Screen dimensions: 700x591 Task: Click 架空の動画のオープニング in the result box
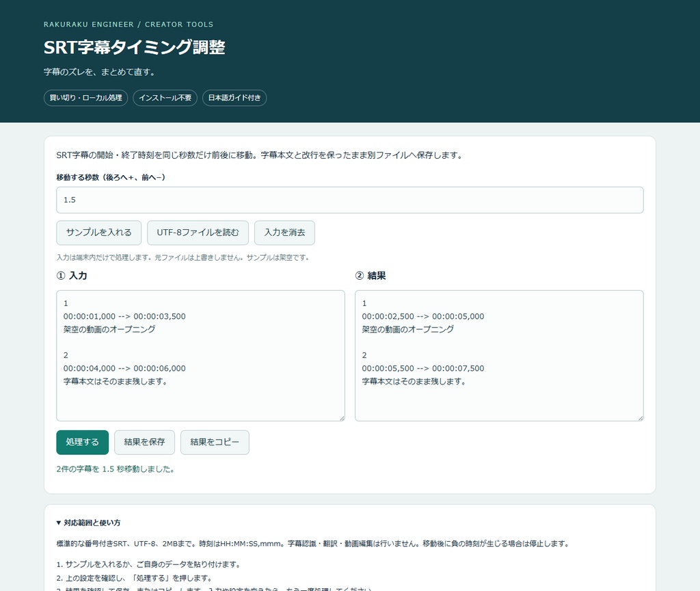[408, 329]
